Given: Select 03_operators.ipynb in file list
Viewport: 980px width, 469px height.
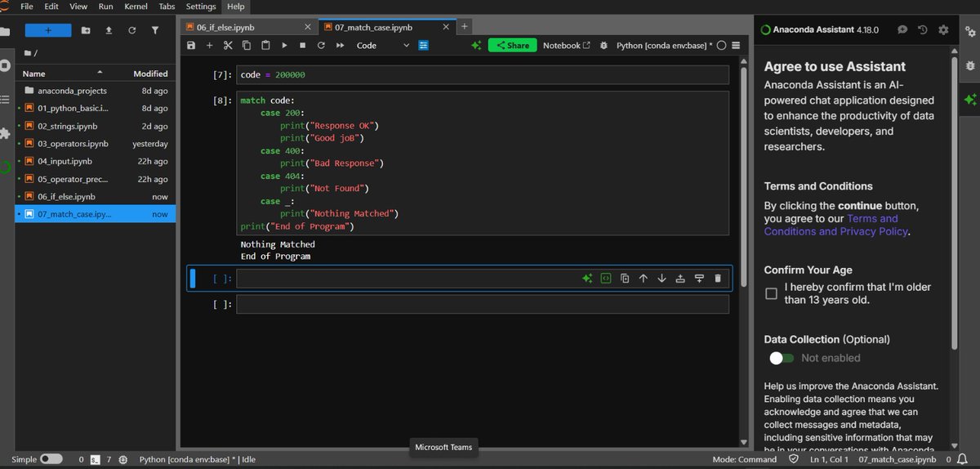Looking at the screenshot, I should [x=96, y=144].
